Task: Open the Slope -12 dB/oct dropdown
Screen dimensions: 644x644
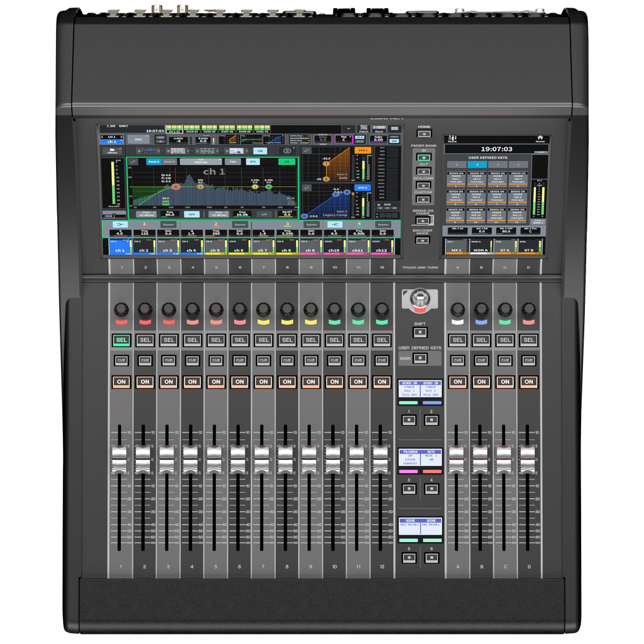Action: point(146,214)
